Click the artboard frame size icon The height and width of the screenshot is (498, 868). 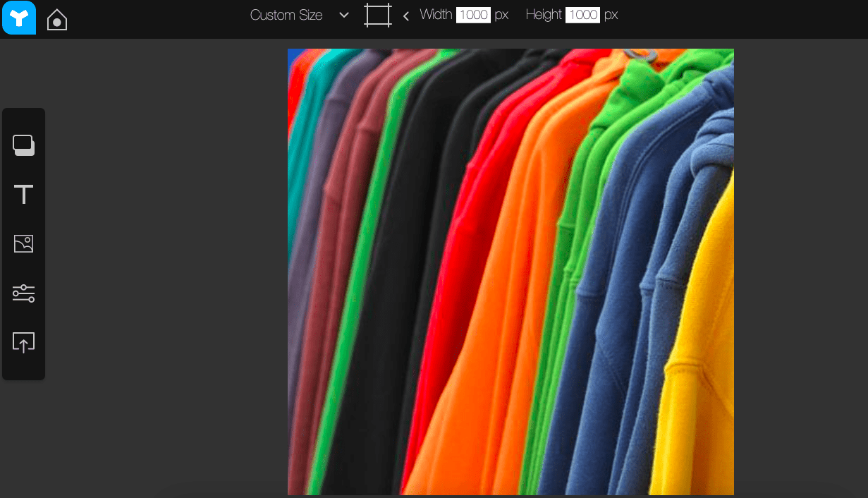(x=377, y=16)
